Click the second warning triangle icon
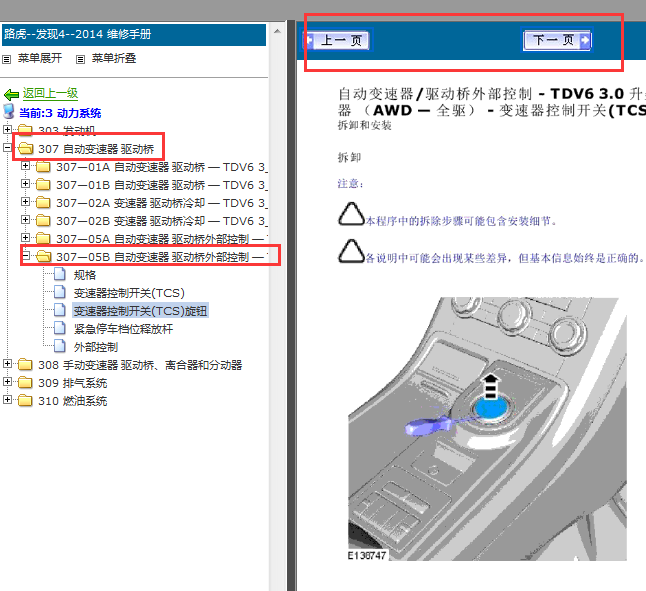The height and width of the screenshot is (591, 646). point(351,251)
